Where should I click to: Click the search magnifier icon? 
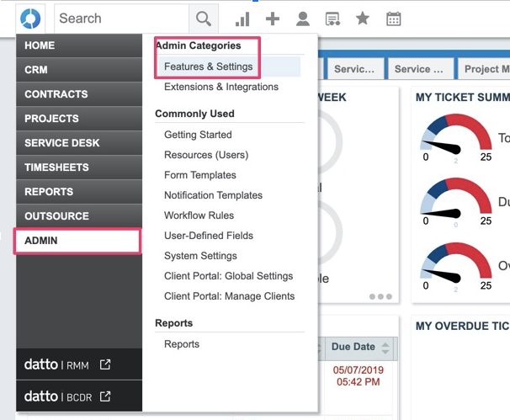click(204, 19)
